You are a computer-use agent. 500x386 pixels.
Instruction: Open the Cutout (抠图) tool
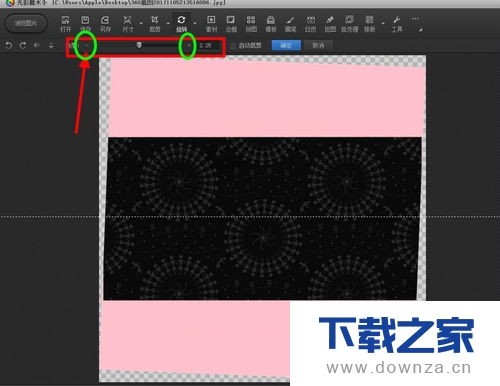pyautogui.click(x=330, y=24)
